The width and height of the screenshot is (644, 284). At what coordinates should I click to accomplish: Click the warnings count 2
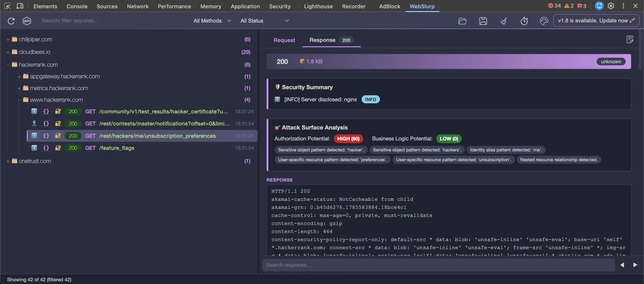569,6
